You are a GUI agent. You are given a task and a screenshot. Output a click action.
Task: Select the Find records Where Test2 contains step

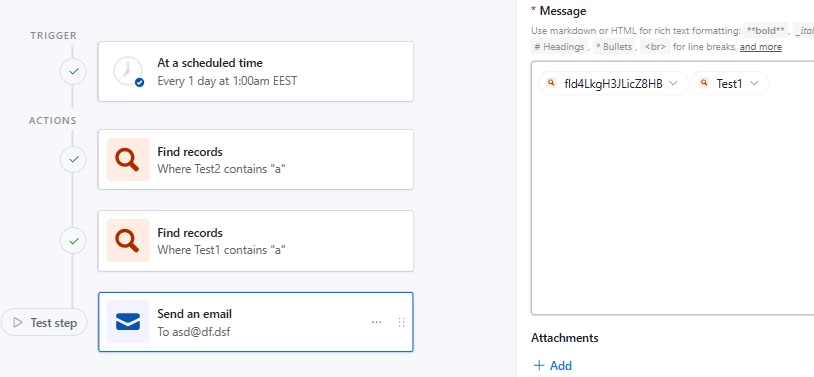(x=256, y=159)
